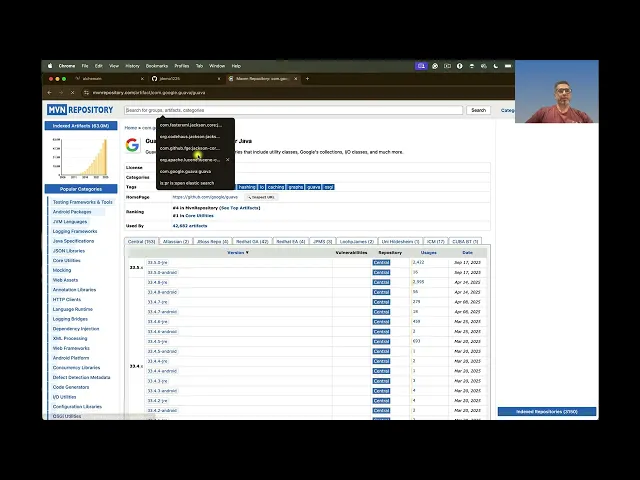Screen dimensions: 640x480
Task: Select the JPMS repository tab
Action: 322,242
